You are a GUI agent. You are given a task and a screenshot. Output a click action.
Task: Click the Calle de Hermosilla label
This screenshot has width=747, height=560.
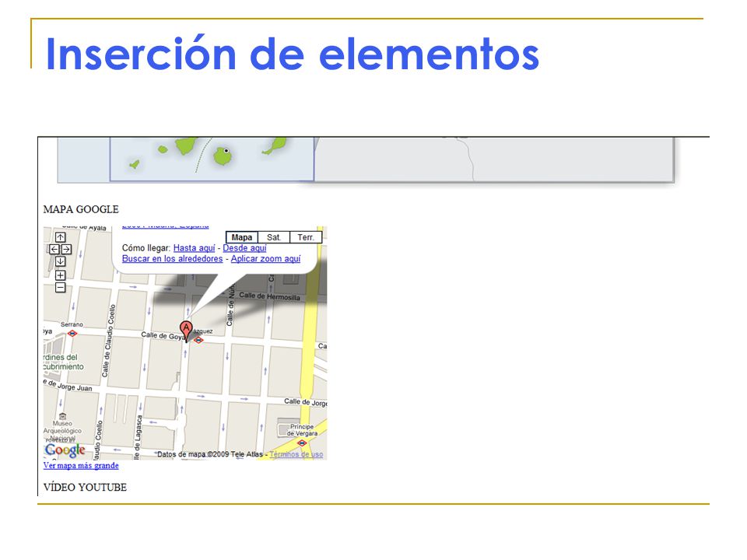coord(270,296)
